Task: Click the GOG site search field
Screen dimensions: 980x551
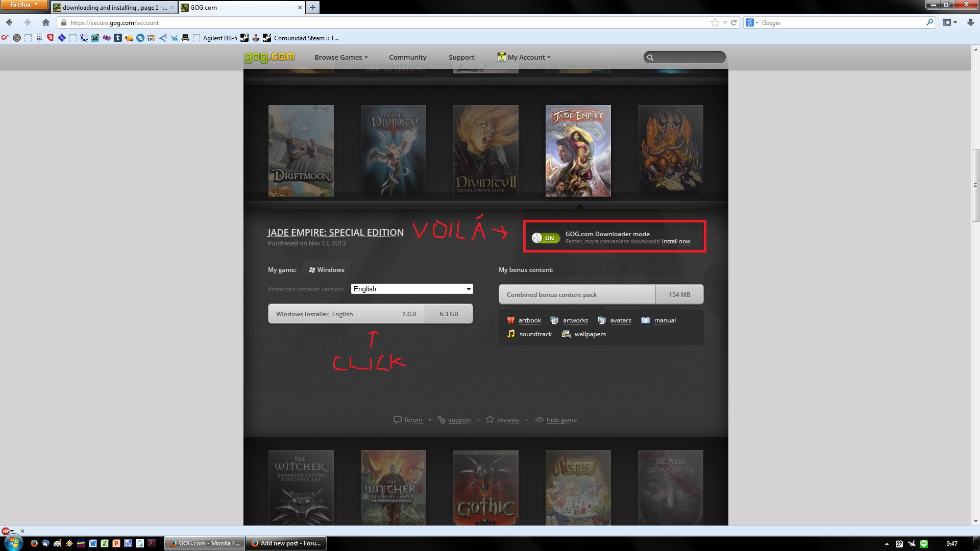Action: 684,57
